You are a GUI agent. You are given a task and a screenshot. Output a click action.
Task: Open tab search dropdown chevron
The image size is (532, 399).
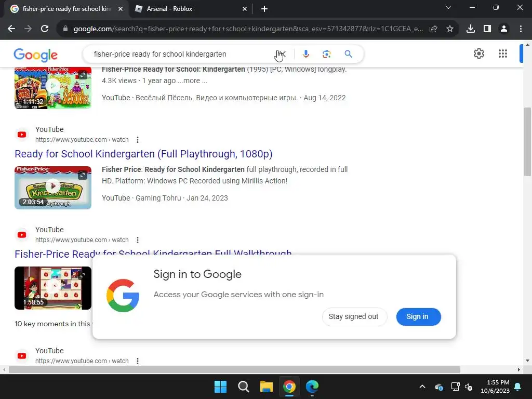448,7
